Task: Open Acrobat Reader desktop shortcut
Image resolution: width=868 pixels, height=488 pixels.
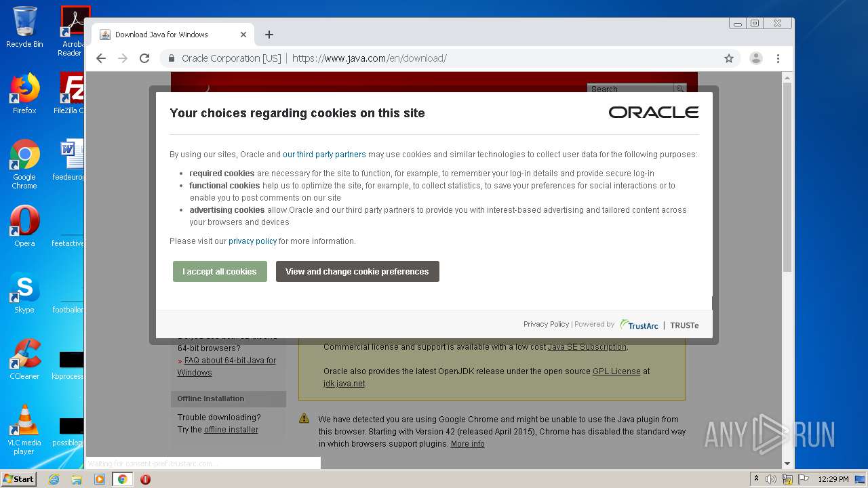Action: click(x=72, y=31)
